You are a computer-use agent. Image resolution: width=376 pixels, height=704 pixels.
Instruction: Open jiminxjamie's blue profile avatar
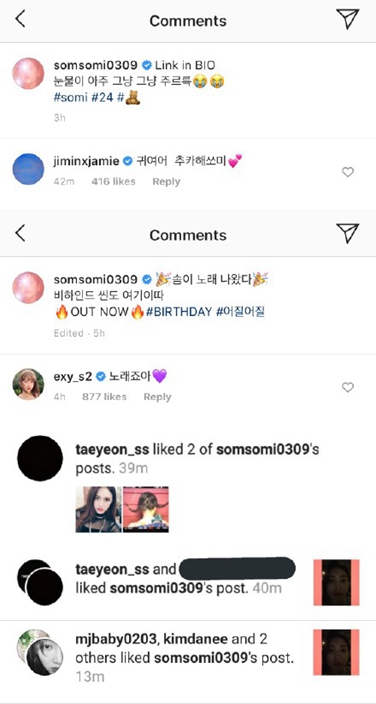point(28,169)
